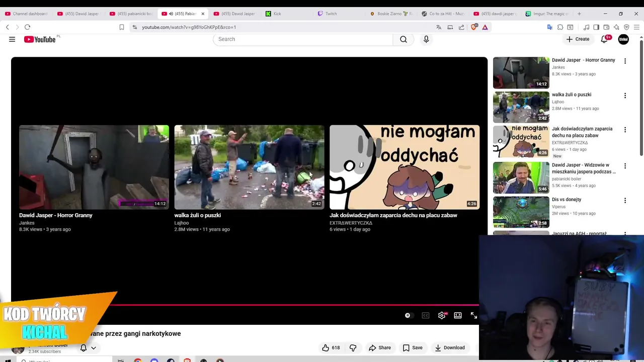
Task: Like the video with 618 likes
Action: [x=331, y=347]
